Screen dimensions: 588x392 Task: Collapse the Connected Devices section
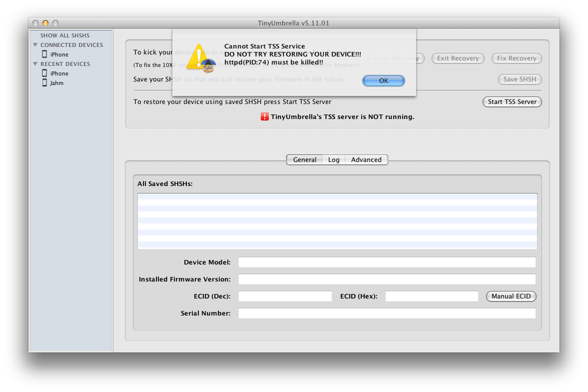click(x=35, y=45)
